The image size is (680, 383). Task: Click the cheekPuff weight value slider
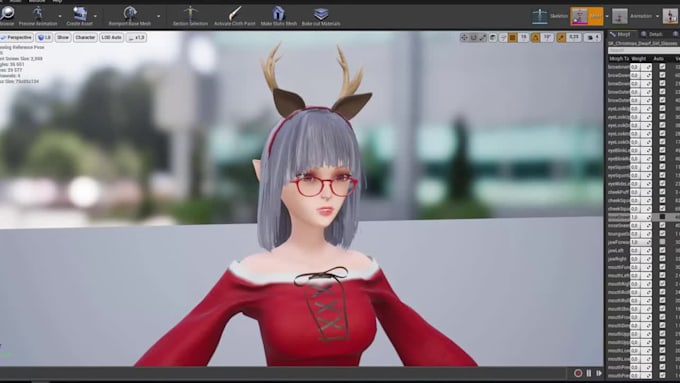pos(641,192)
